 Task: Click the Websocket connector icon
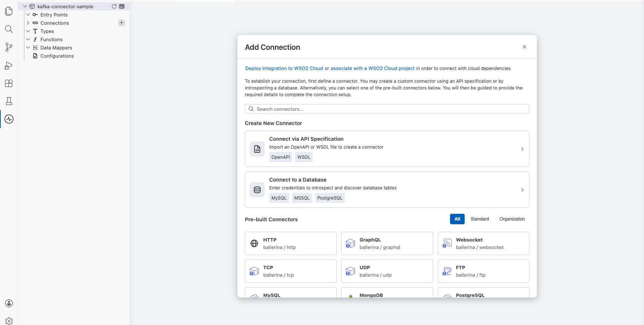[447, 243]
